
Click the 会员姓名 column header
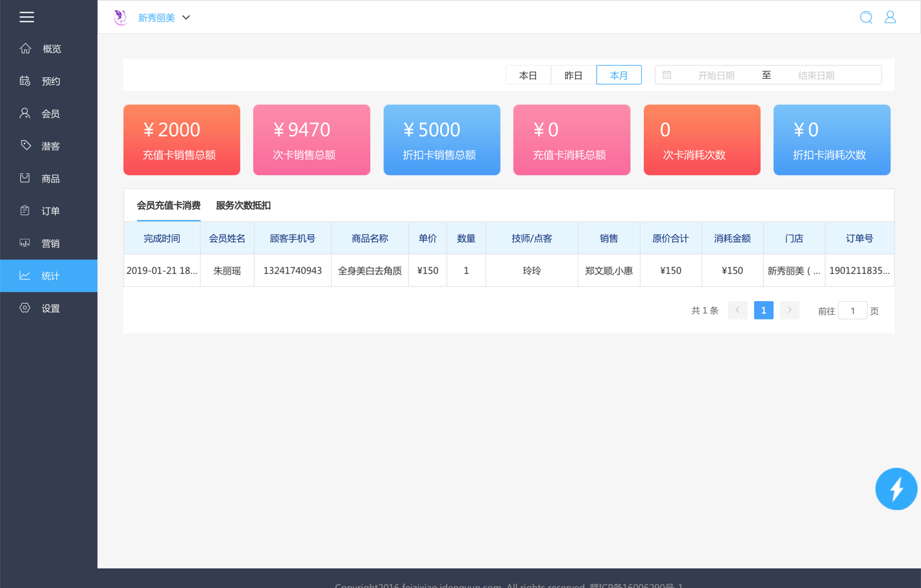(227, 238)
